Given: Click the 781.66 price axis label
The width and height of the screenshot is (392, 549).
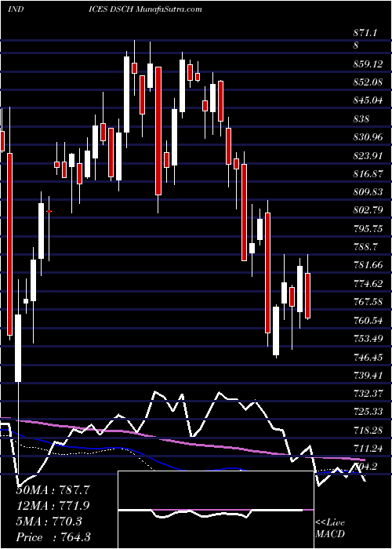Looking at the screenshot, I should [368, 265].
